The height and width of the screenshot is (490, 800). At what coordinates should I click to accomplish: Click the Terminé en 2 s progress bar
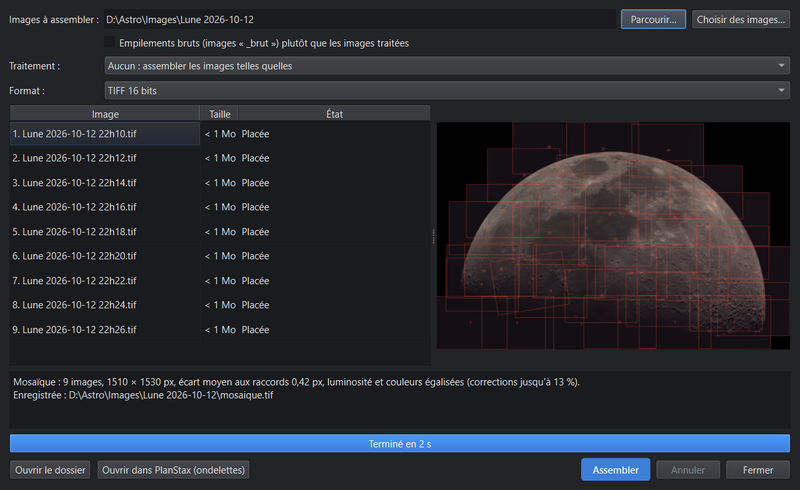coord(400,444)
